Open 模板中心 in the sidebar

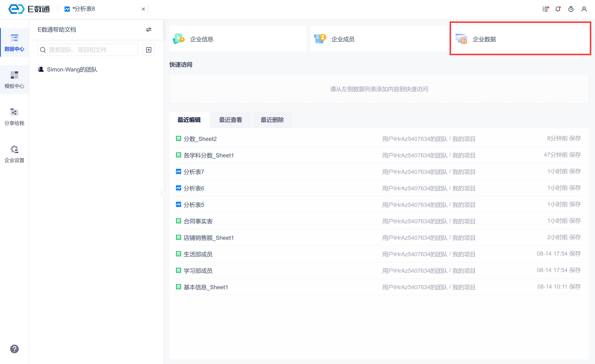pos(14,80)
